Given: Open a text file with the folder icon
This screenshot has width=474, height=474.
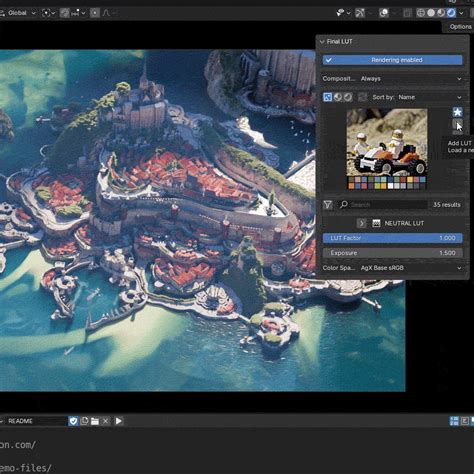Looking at the screenshot, I should 95,421.
